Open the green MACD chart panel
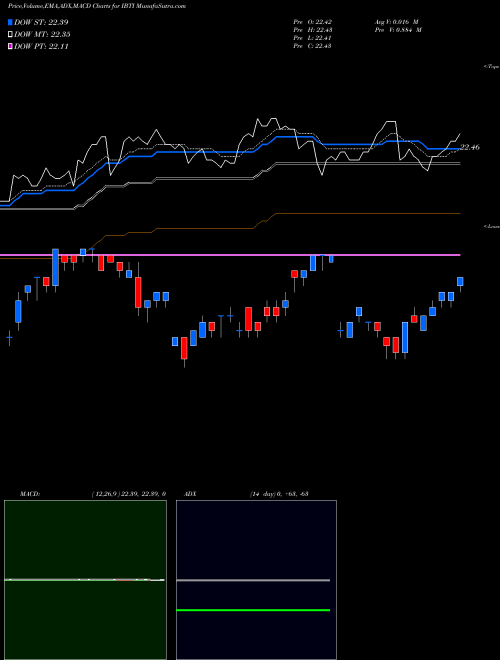This screenshot has height=660, width=500. point(85,580)
